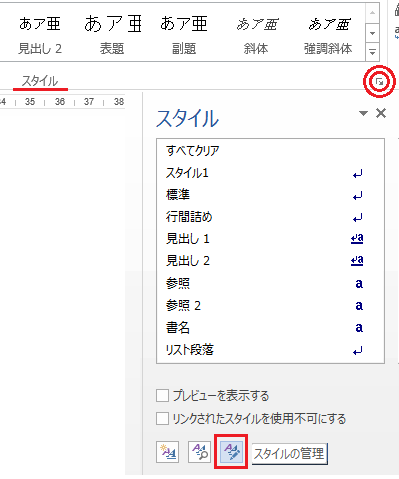Choose リスト段落 in the styles list

[x=270, y=350]
